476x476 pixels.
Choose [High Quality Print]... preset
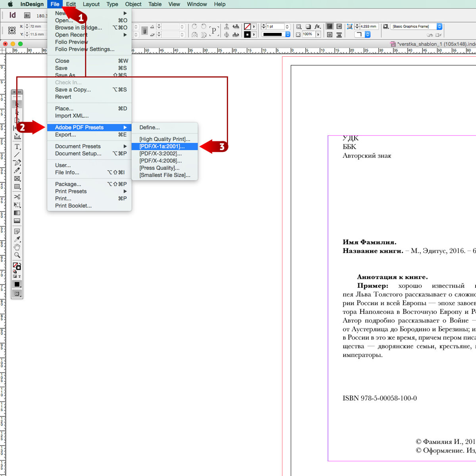pos(165,139)
